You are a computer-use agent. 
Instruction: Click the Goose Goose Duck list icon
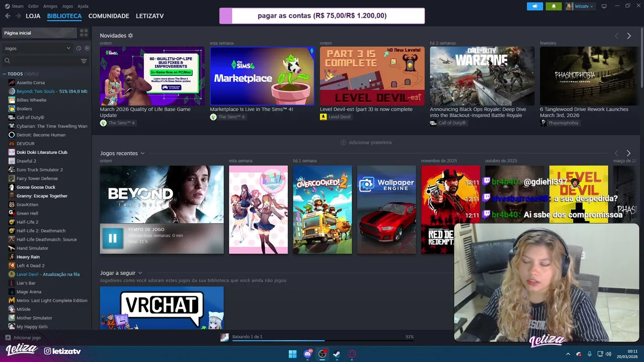pyautogui.click(x=12, y=187)
